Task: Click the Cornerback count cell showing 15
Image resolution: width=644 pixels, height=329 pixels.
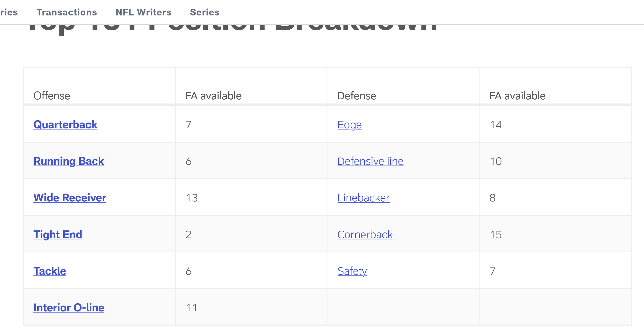Action: click(556, 234)
